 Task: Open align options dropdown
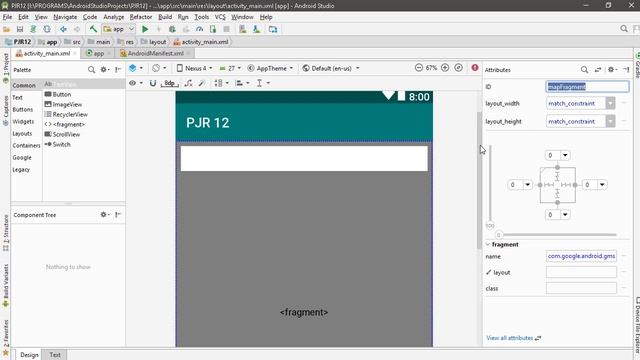[242, 83]
